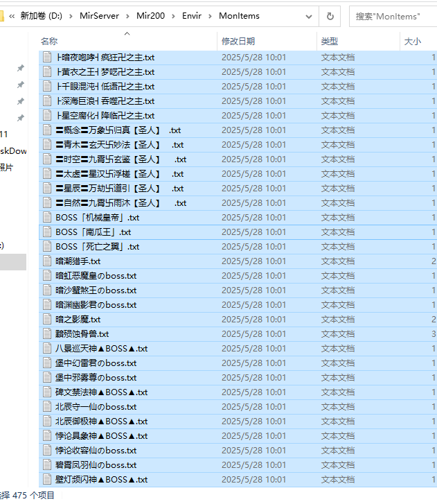437x504 pixels.
Task: Click the file icon of BOSS「死亡之翼」.txt
Action: (x=47, y=247)
